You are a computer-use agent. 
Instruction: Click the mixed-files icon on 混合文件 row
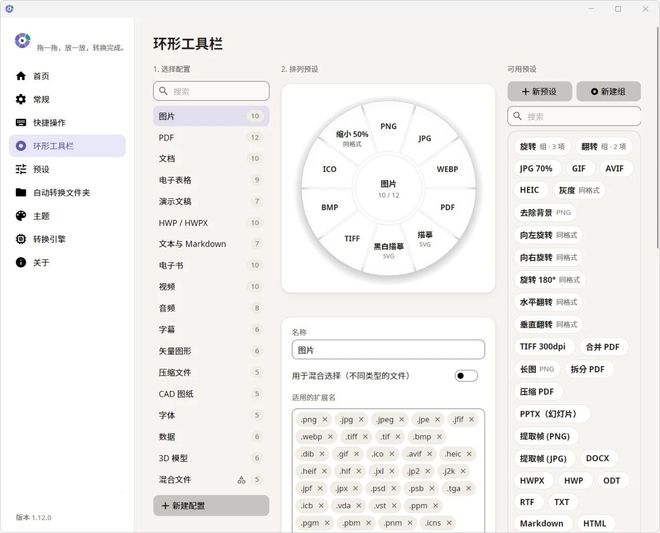tap(241, 480)
